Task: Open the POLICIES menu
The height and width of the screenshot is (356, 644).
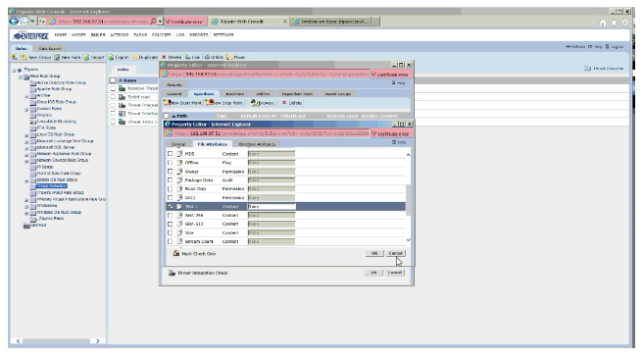Action: [161, 35]
